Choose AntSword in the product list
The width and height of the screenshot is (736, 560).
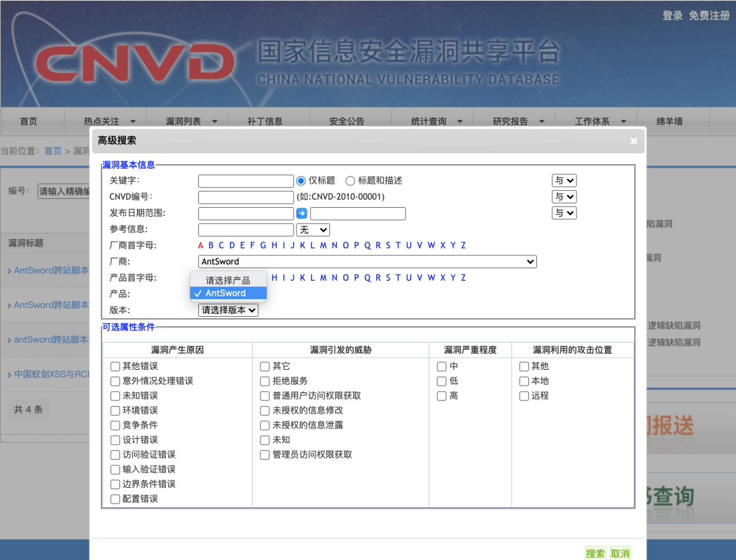(x=228, y=293)
